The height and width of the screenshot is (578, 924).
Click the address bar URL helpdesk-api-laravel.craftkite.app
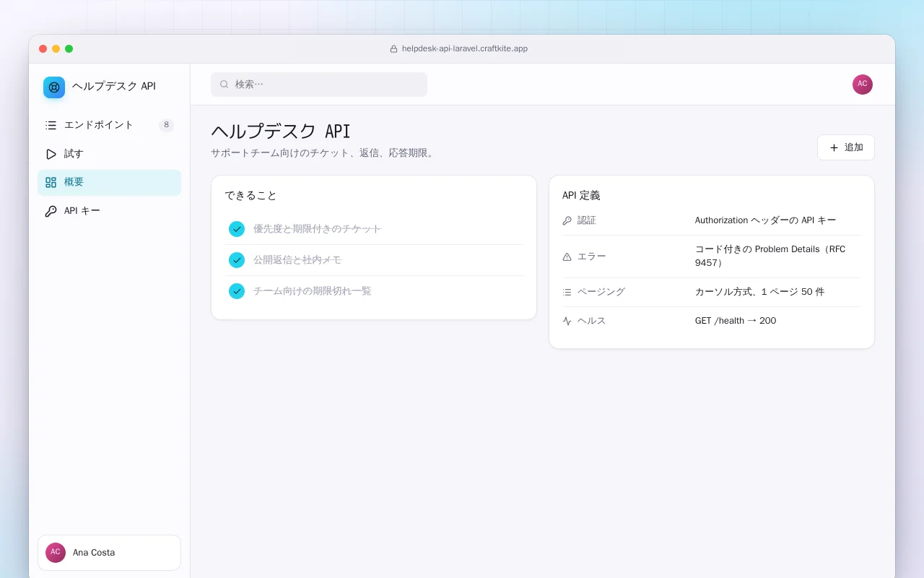click(x=465, y=49)
